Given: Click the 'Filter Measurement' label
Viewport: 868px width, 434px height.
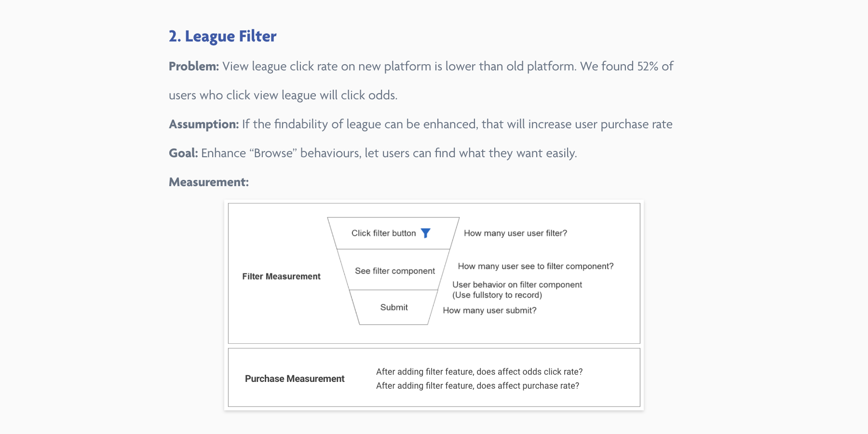Looking at the screenshot, I should click(281, 276).
